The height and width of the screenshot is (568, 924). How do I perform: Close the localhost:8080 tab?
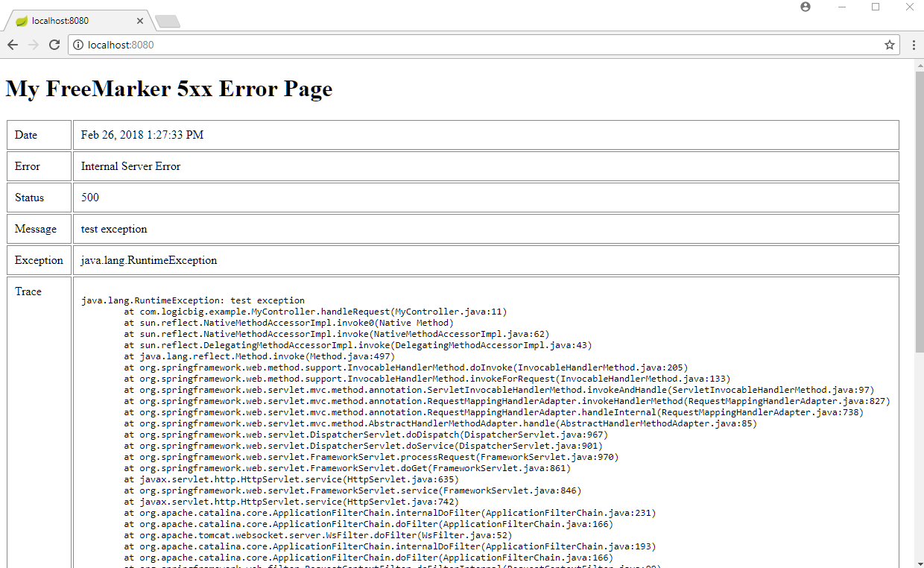[x=139, y=21]
